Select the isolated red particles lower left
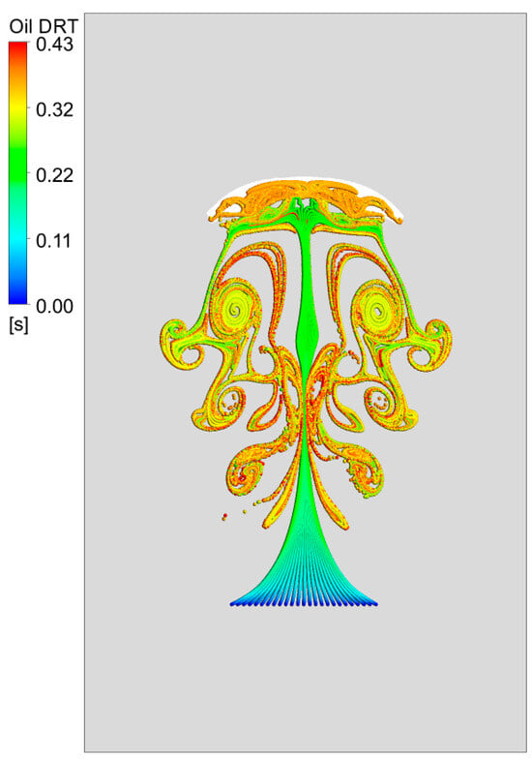Screen dimensions: 532x759 [224, 517]
